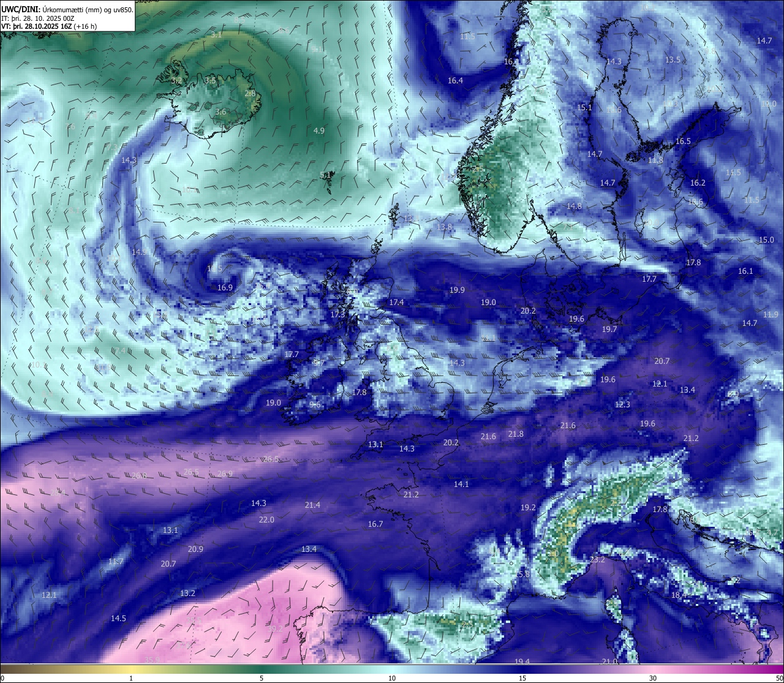
Task: Click the 16.2 value east of the Baltic
Action: click(698, 183)
